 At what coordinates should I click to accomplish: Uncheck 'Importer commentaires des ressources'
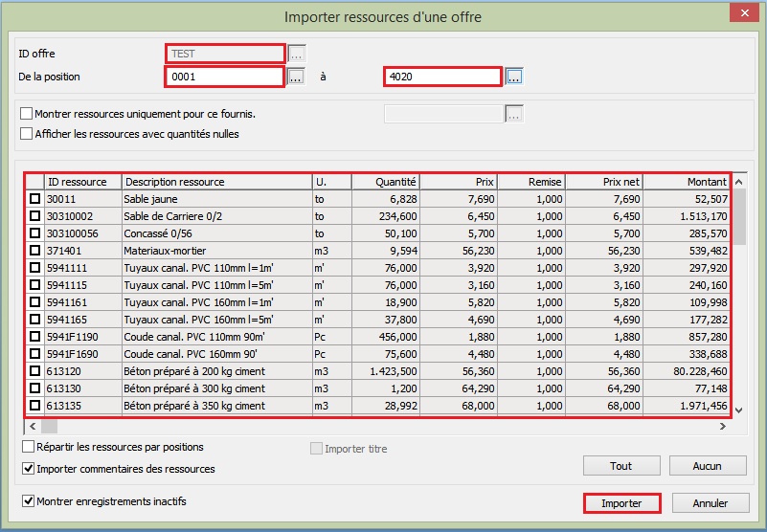[28, 469]
